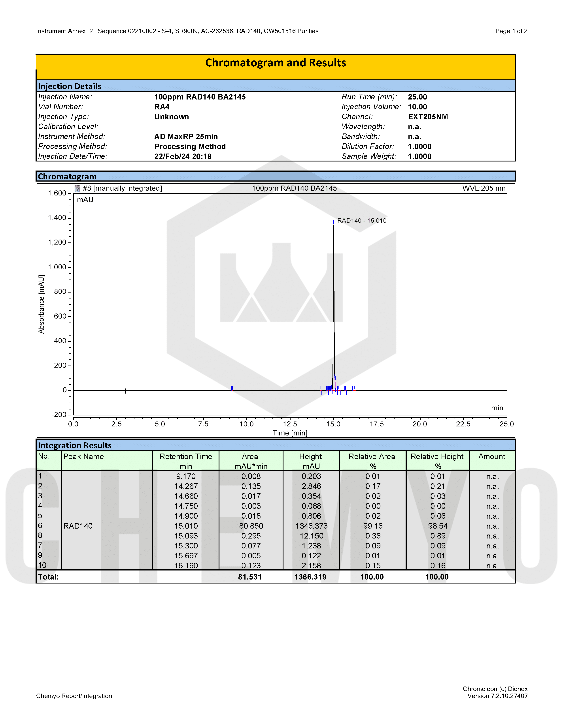Click the 'Peak Name' column header

(x=83, y=457)
